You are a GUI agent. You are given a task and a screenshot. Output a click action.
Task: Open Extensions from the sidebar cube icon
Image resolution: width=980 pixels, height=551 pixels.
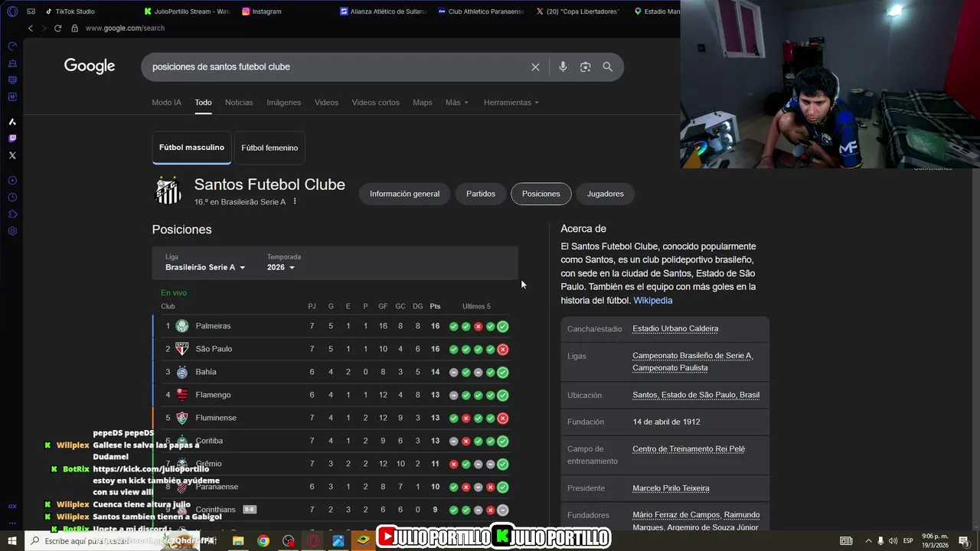tap(12, 214)
